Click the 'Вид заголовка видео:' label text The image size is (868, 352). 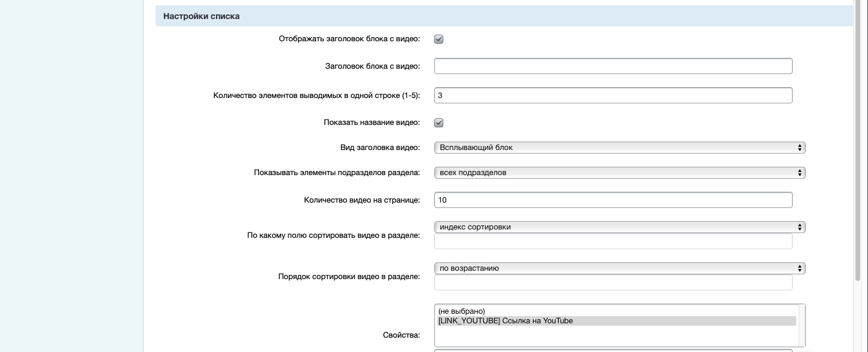pos(380,148)
